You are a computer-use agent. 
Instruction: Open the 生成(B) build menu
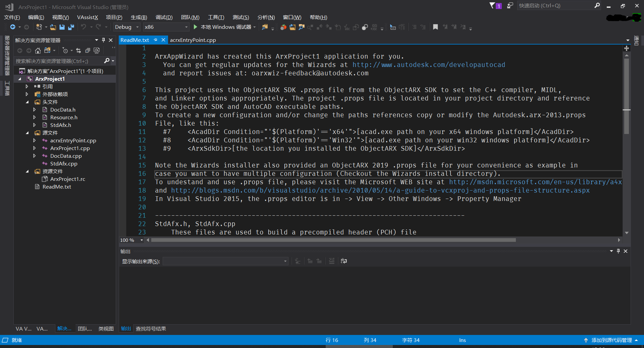click(x=139, y=17)
